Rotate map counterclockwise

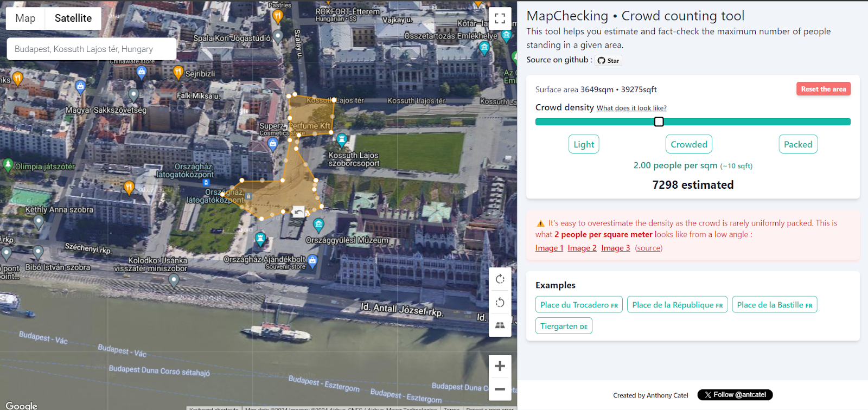[500, 302]
